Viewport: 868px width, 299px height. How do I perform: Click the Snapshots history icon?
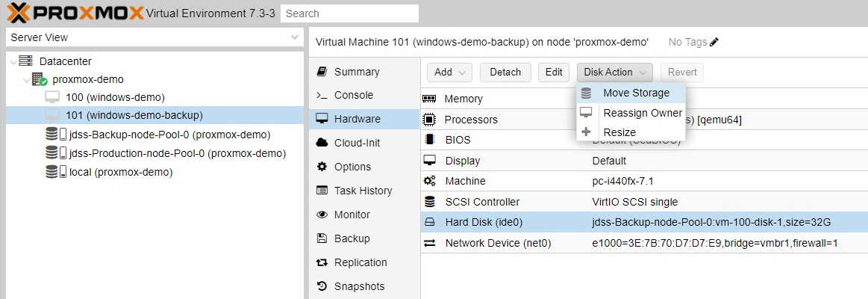tap(322, 286)
